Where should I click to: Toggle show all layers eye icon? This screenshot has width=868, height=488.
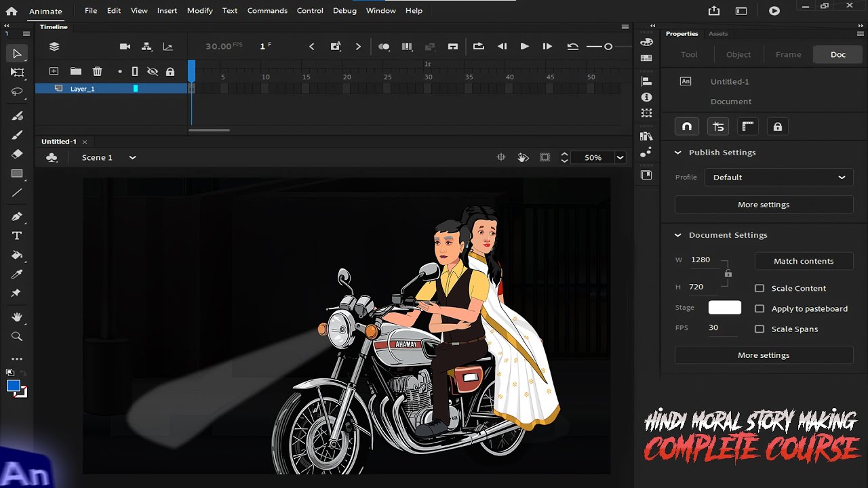click(x=153, y=71)
